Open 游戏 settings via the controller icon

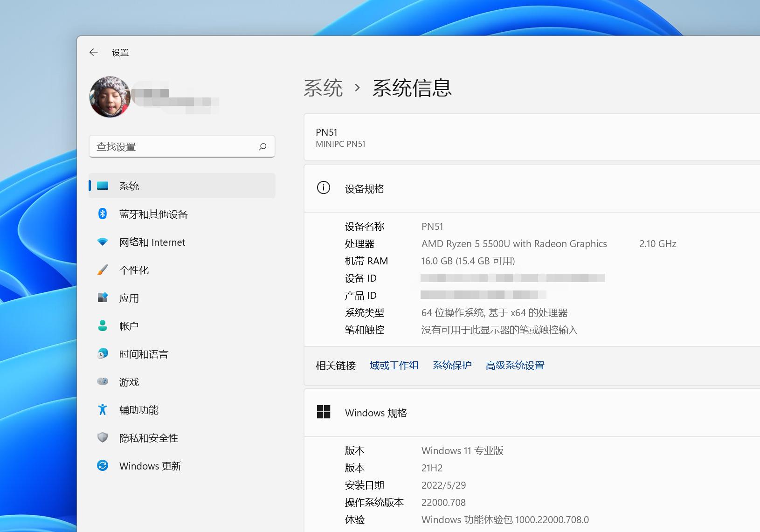[103, 381]
